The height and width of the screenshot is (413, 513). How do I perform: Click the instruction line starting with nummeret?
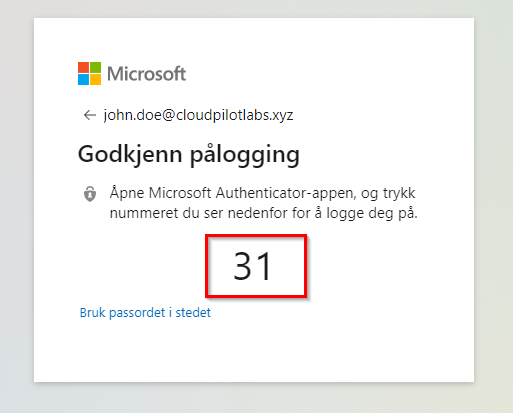263,213
